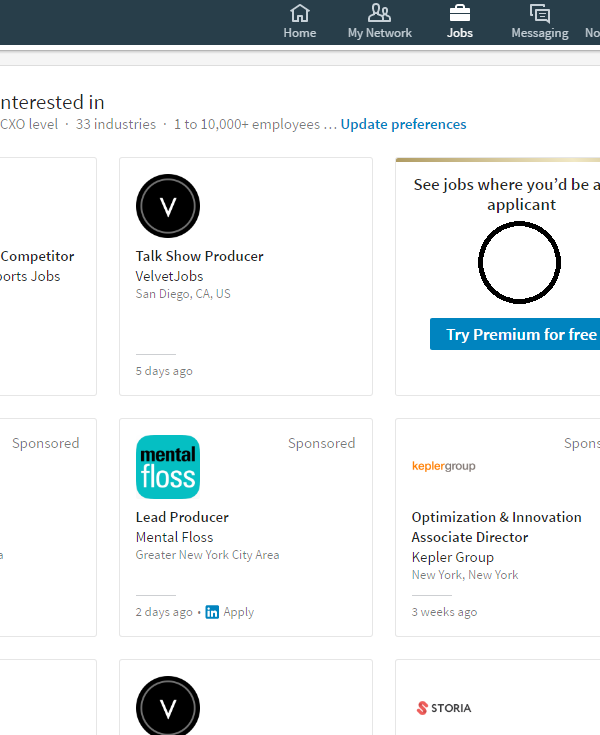Open the Lead Producer job title

coord(182,518)
